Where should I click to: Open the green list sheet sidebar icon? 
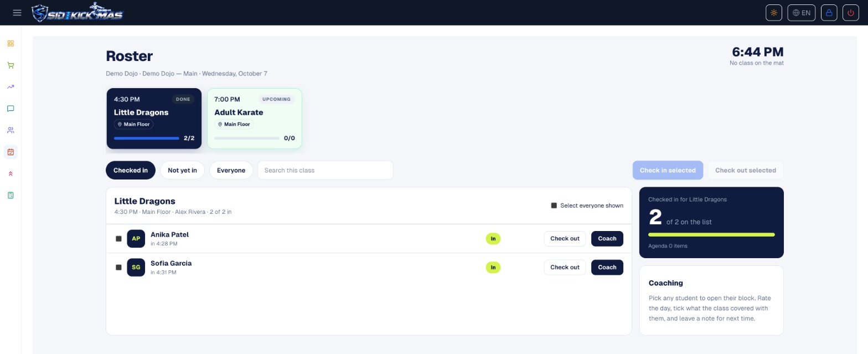(x=11, y=195)
